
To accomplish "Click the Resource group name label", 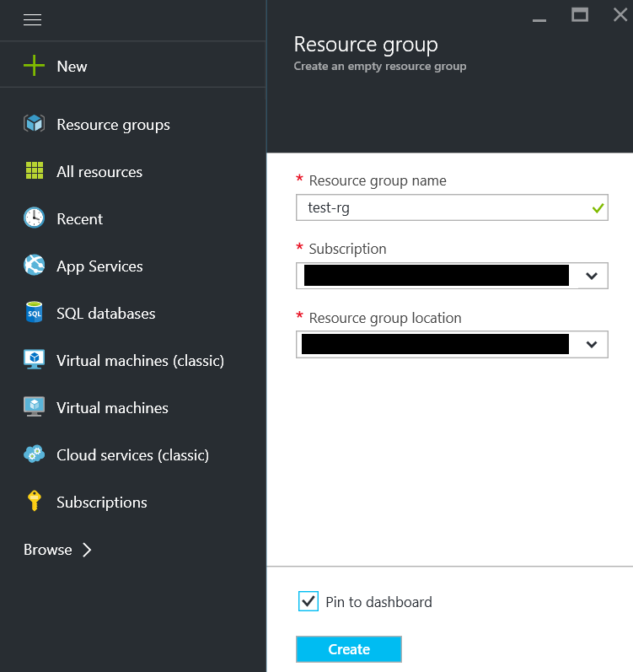I will [378, 180].
